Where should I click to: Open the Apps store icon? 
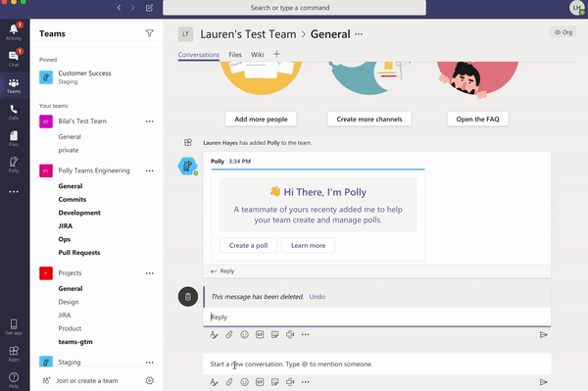(x=14, y=354)
